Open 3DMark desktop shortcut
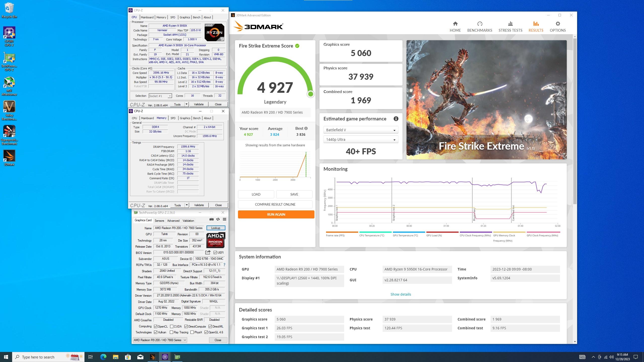The height and width of the screenshot is (362, 644). click(x=9, y=158)
